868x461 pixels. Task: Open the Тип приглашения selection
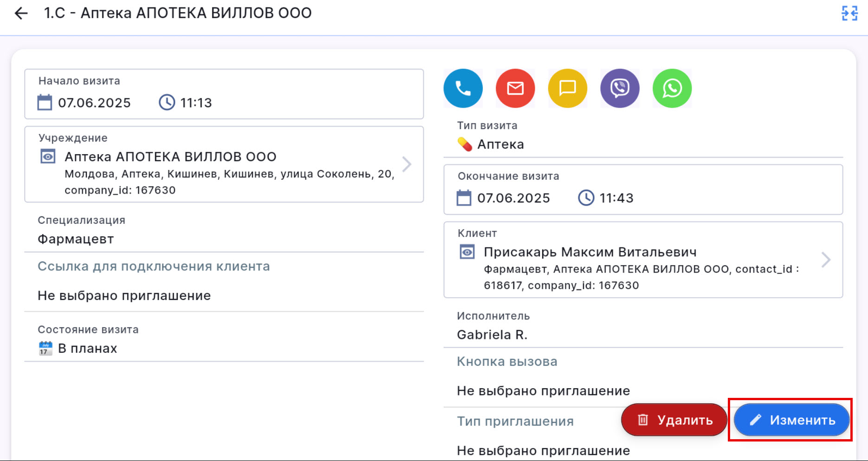[x=515, y=421]
